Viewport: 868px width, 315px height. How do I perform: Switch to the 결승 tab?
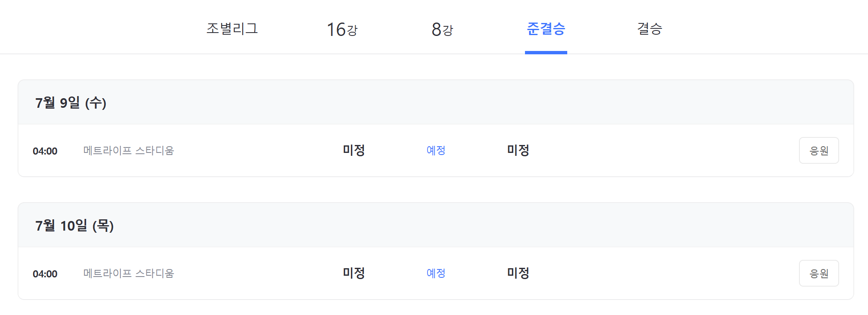pyautogui.click(x=650, y=29)
